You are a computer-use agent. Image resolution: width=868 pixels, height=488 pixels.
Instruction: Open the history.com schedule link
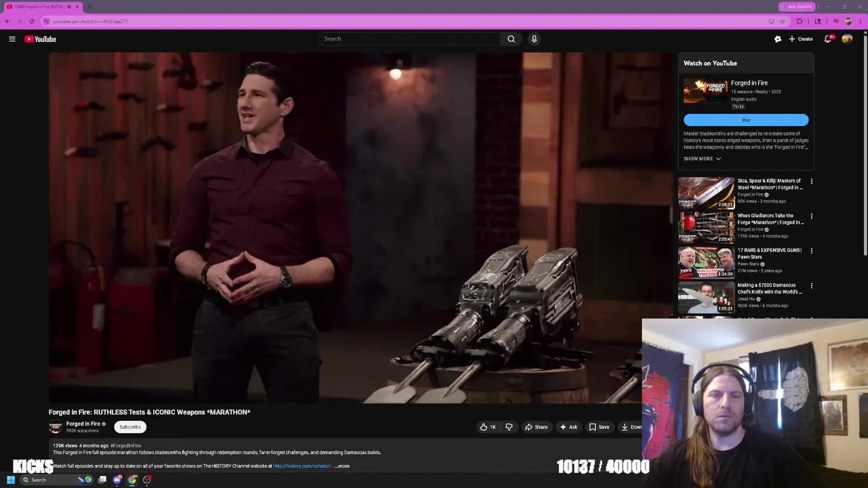tap(302, 466)
